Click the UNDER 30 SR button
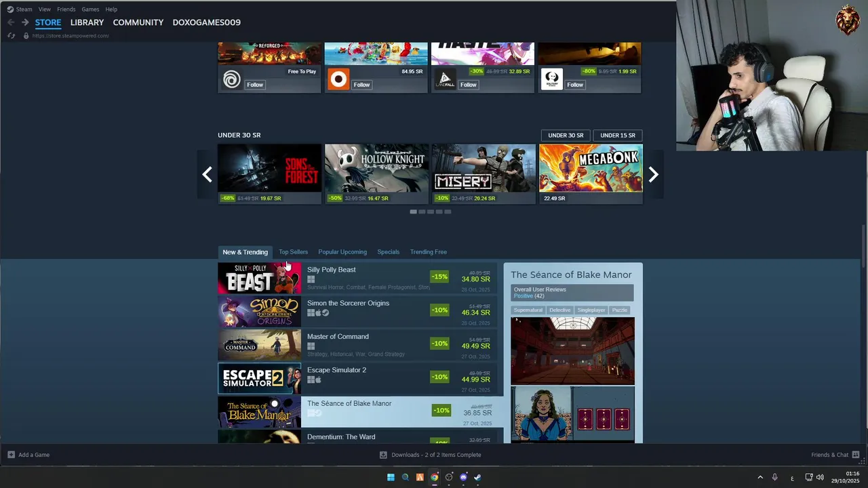The image size is (868, 488). tap(566, 135)
